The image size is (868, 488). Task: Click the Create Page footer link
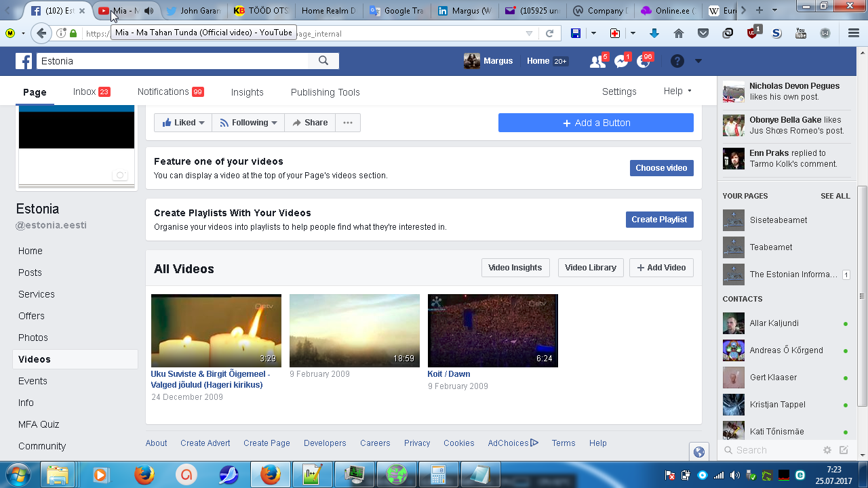(267, 443)
